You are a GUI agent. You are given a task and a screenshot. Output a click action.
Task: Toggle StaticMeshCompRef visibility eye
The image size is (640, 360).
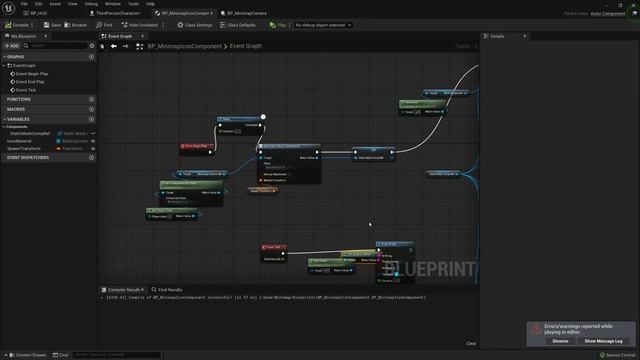(x=93, y=133)
